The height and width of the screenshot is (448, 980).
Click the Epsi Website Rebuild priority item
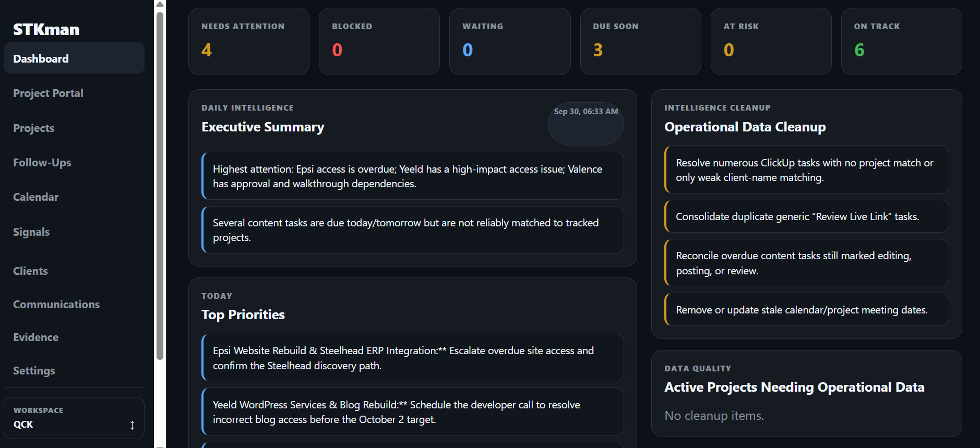[413, 358]
